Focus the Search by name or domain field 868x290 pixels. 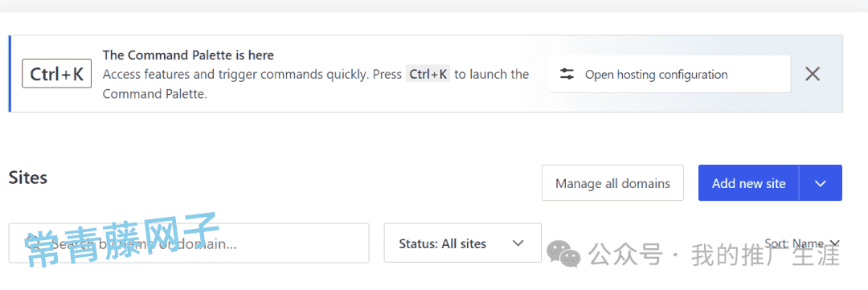(189, 243)
